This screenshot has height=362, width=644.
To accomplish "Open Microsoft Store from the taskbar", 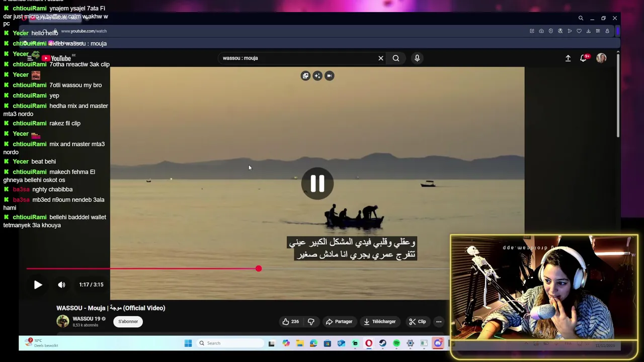I will click(x=328, y=343).
